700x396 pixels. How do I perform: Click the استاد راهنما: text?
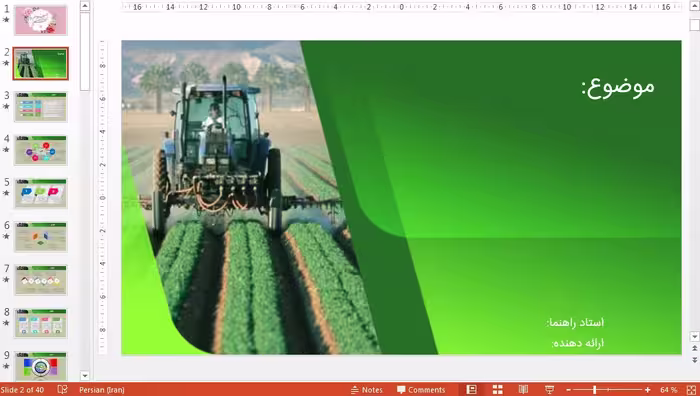[575, 322]
